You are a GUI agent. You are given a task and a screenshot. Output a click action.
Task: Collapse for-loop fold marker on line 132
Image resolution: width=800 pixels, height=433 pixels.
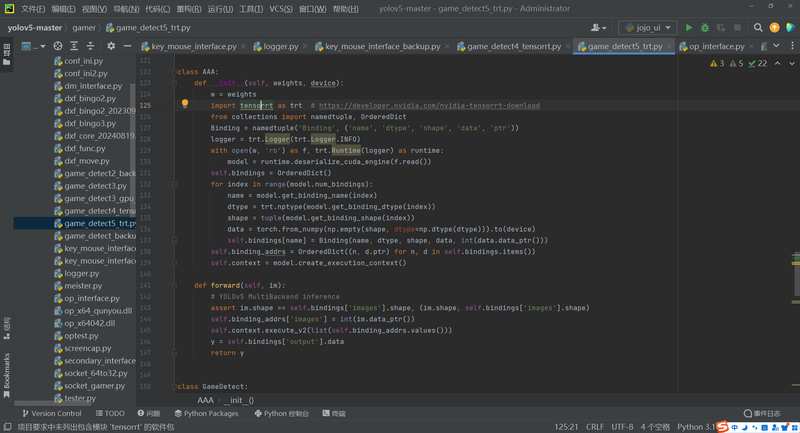pyautogui.click(x=174, y=184)
